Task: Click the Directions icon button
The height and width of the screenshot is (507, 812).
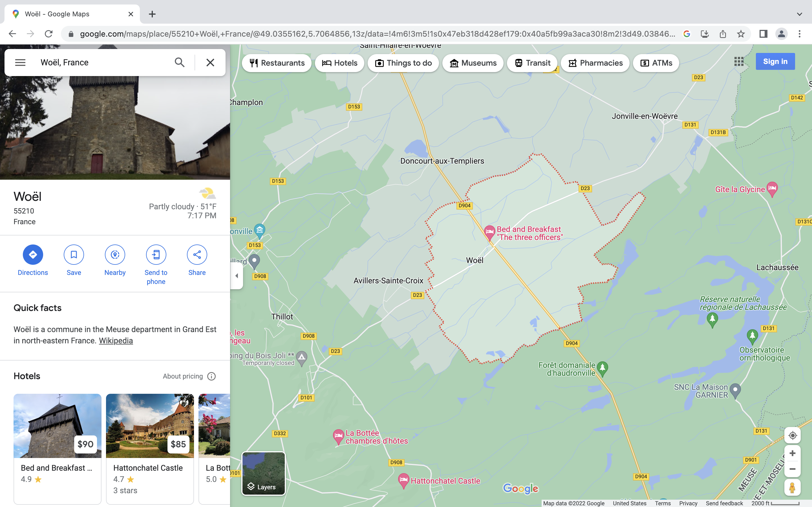Action: click(32, 255)
